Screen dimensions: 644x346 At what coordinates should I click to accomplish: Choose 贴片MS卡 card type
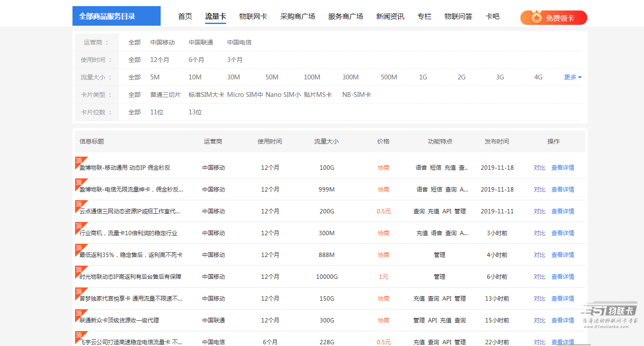(318, 95)
